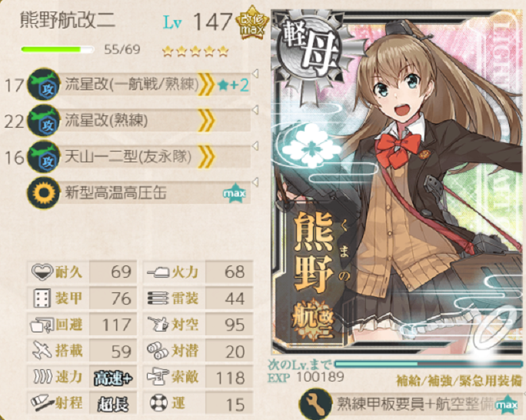Expand arrow beside 天山一二型(友永隊) slot

pos(255,146)
